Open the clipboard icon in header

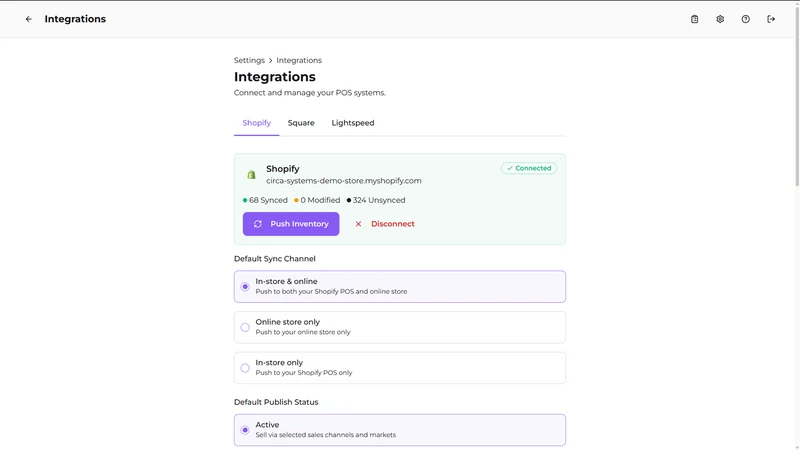694,19
